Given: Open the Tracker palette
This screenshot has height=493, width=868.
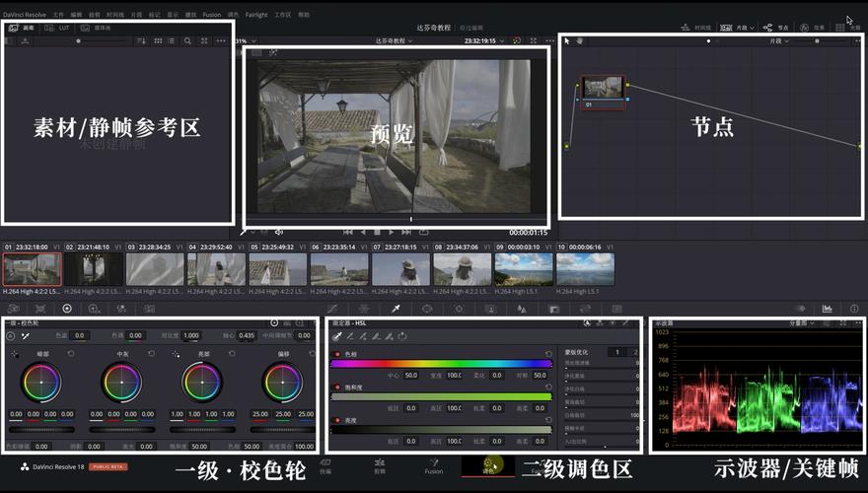Looking at the screenshot, I should pos(459,309).
